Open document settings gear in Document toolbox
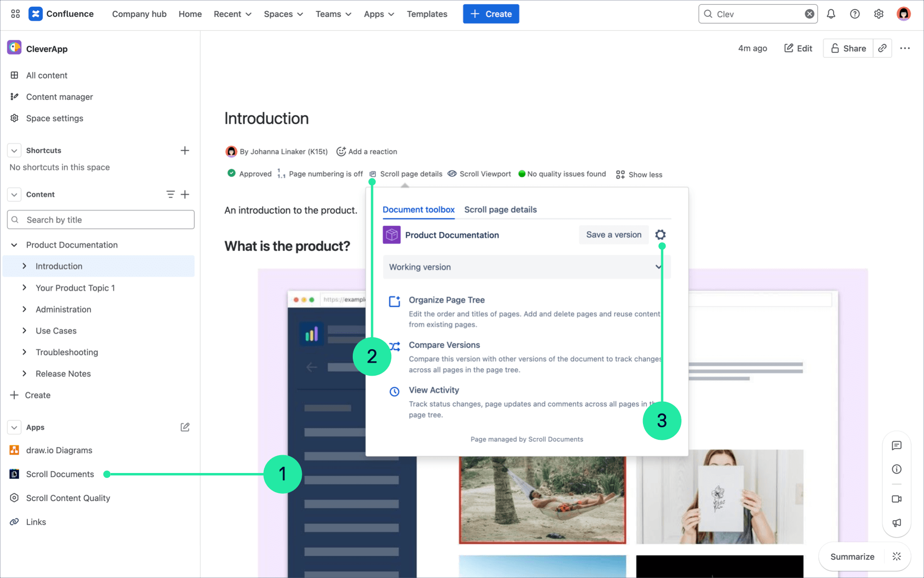The image size is (924, 578). (660, 235)
